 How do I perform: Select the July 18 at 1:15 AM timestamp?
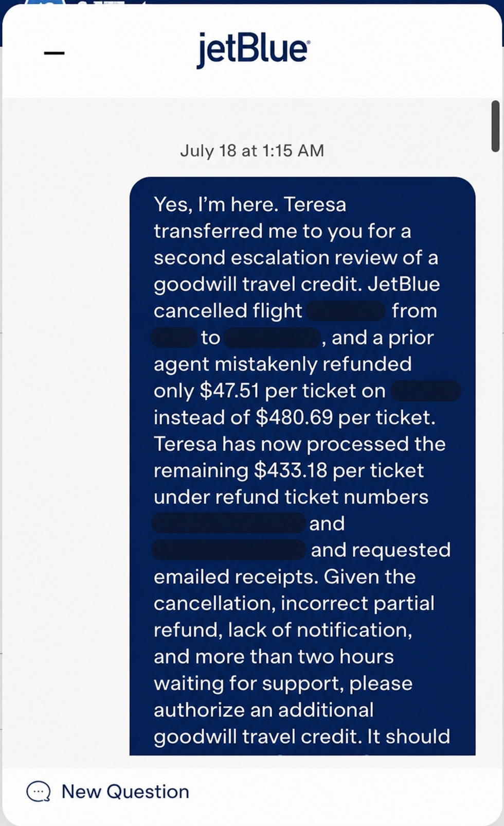point(252,151)
